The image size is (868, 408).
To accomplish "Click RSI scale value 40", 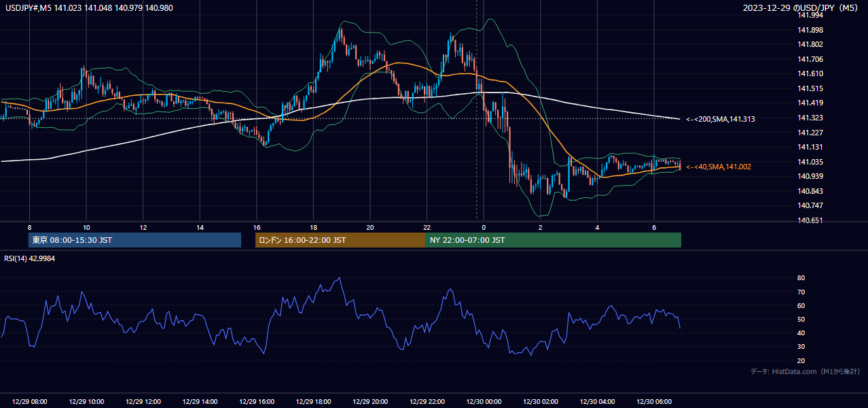I will [801, 333].
